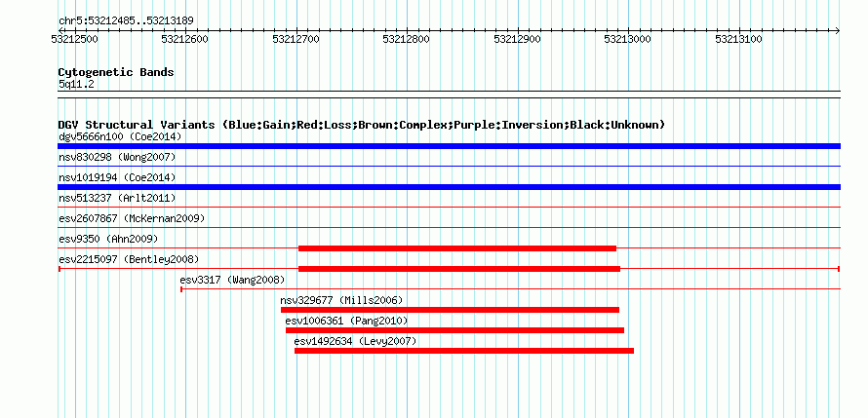Image resolution: width=868 pixels, height=418 pixels.
Task: Select the nsv830298 (Wong2007) variant label
Action: click(x=117, y=158)
